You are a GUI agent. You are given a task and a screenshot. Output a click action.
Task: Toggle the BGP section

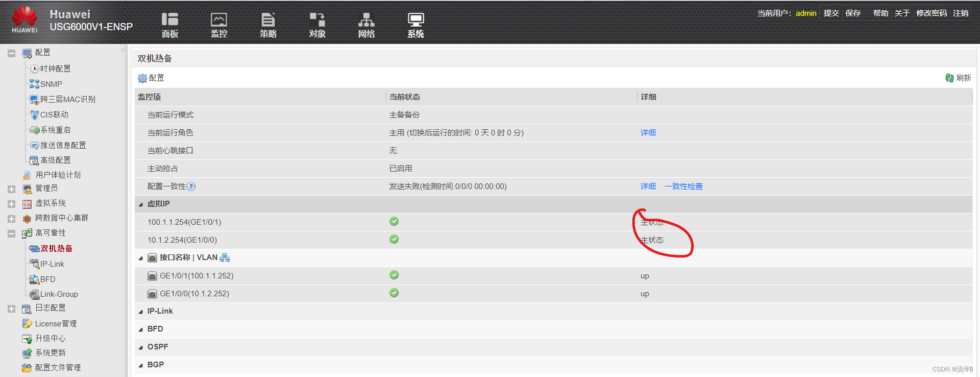coord(141,365)
